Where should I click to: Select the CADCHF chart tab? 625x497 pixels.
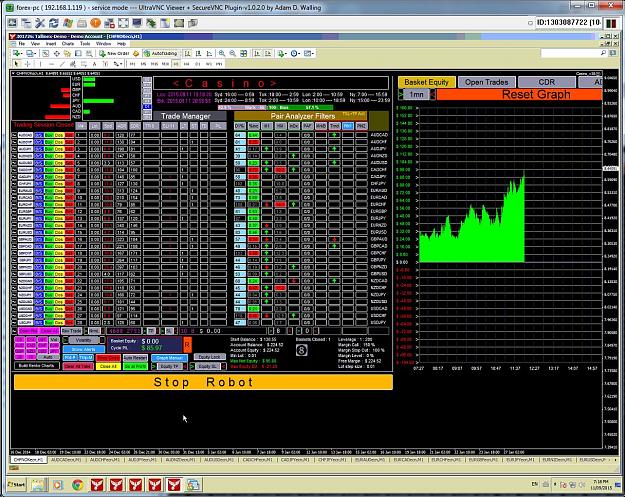(256, 460)
